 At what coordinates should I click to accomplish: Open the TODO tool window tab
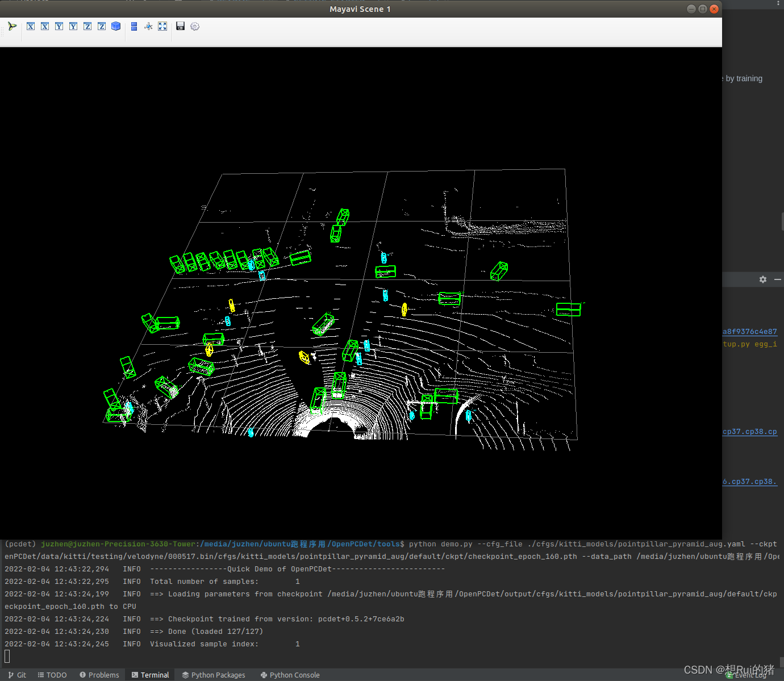(52, 675)
